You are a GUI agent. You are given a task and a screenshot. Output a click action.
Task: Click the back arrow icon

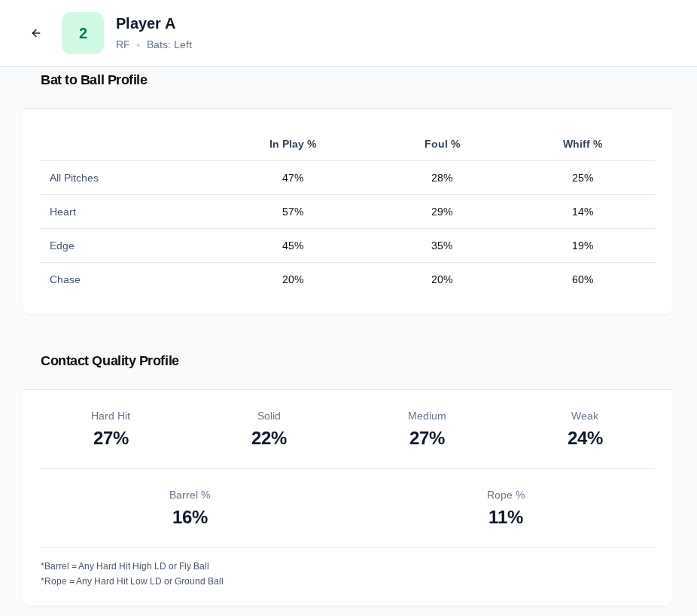point(36,33)
